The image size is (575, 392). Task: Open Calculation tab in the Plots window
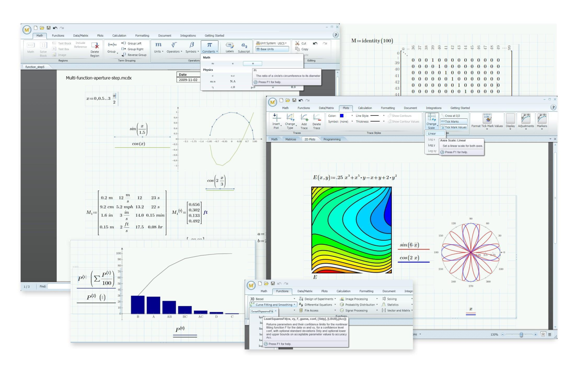(x=365, y=108)
